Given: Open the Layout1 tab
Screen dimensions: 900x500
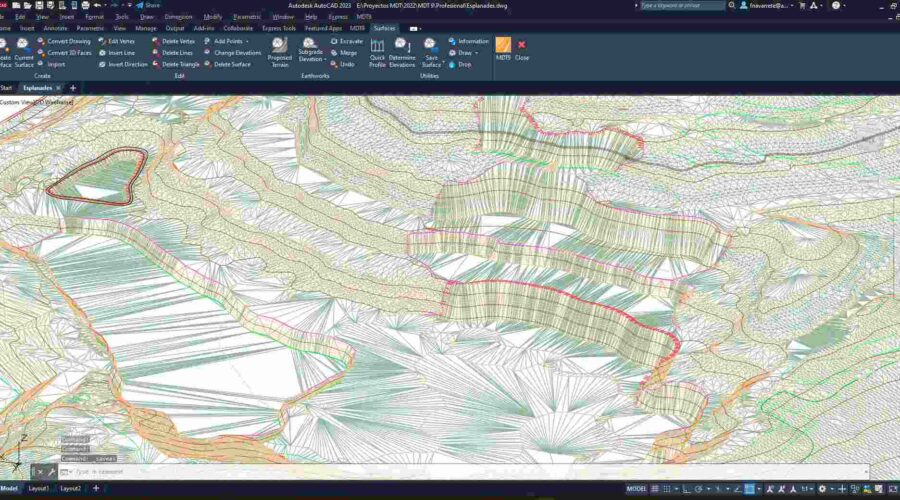Looking at the screenshot, I should (x=38, y=489).
